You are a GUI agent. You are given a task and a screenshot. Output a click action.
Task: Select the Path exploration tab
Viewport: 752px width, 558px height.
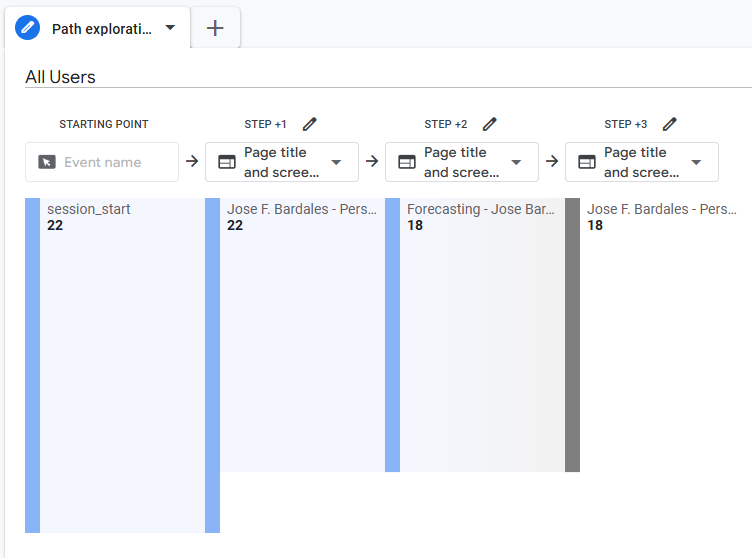(x=100, y=29)
